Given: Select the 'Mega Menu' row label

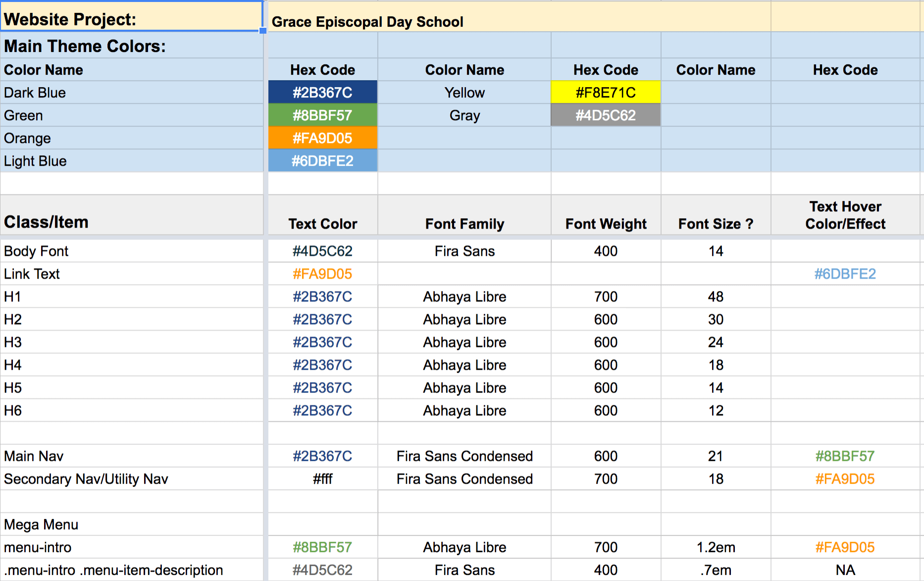Looking at the screenshot, I should pyautogui.click(x=132, y=524).
